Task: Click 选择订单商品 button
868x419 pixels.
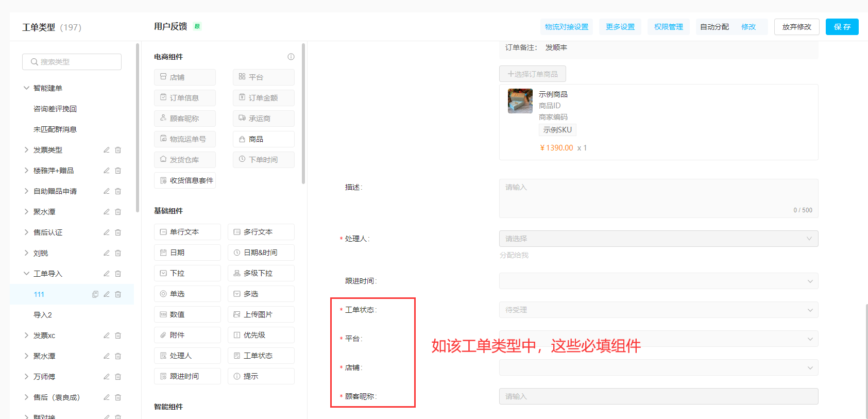Action: (533, 74)
